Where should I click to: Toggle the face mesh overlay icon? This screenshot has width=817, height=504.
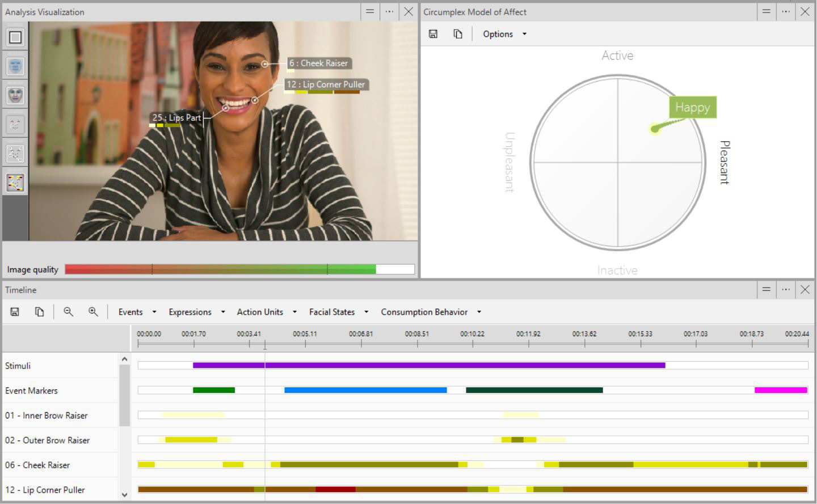point(15,66)
